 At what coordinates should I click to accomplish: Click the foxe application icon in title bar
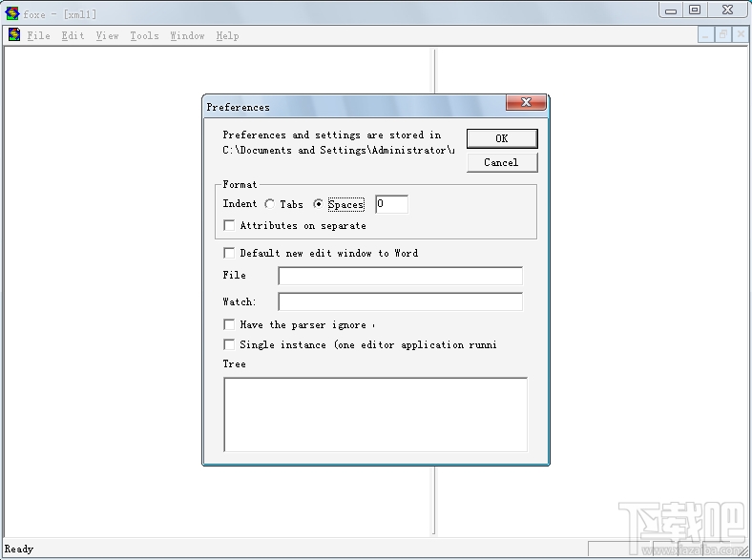[x=12, y=13]
